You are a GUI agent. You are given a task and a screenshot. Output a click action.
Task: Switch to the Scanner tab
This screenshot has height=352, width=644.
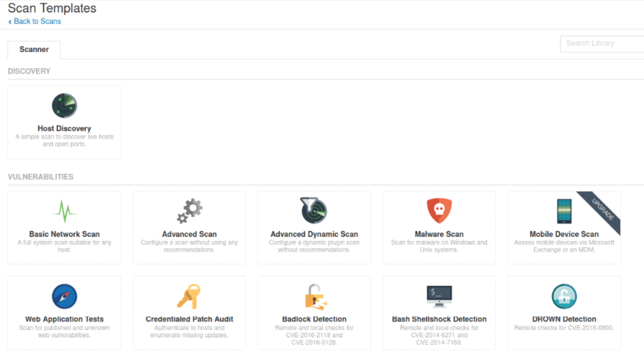(x=34, y=50)
